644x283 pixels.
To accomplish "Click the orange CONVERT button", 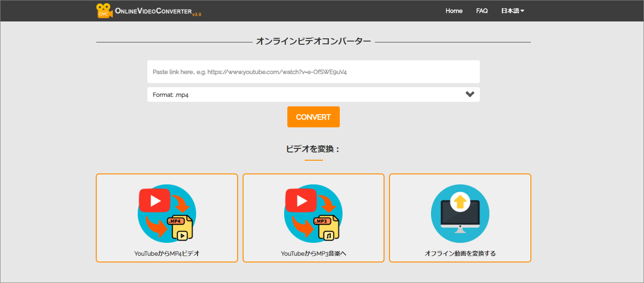I will (313, 117).
